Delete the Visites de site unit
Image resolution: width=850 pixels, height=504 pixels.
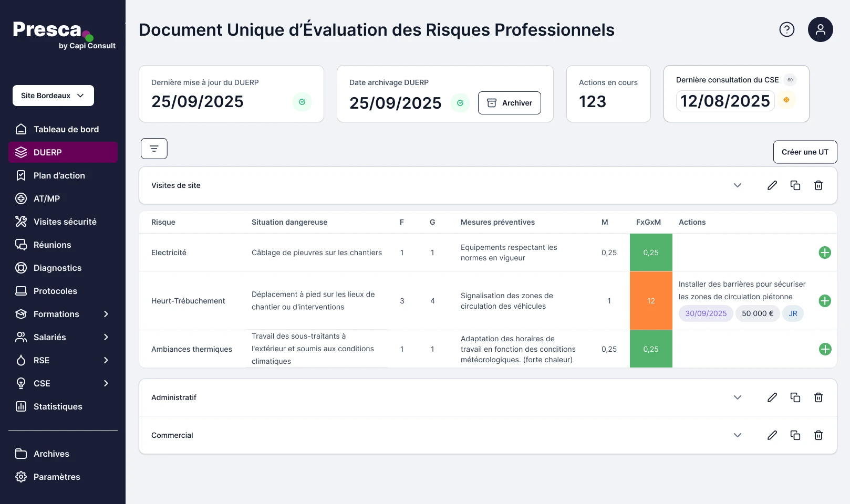818,185
